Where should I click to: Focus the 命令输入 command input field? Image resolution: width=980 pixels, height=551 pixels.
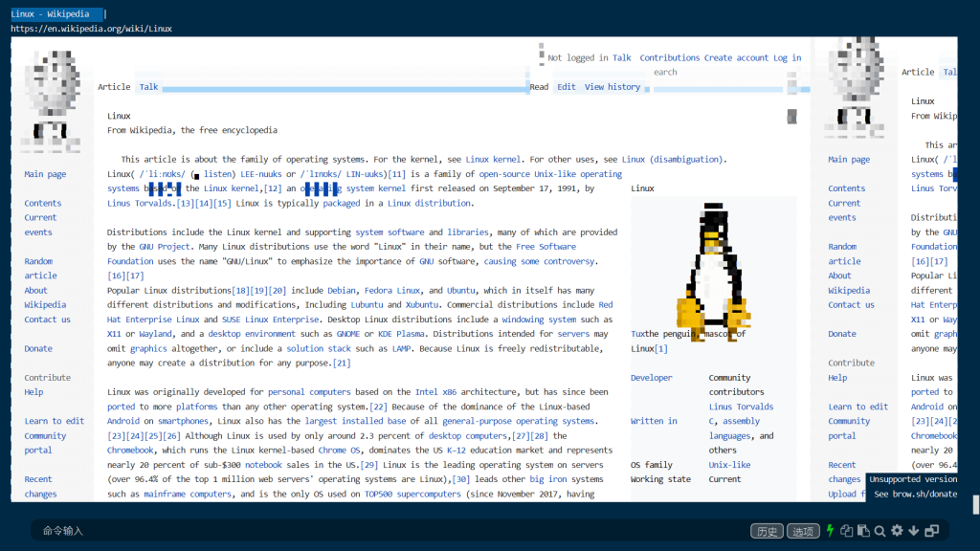(388, 531)
